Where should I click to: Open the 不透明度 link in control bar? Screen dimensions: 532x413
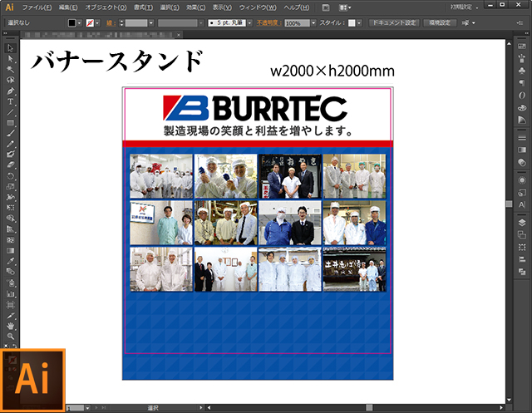[269, 22]
